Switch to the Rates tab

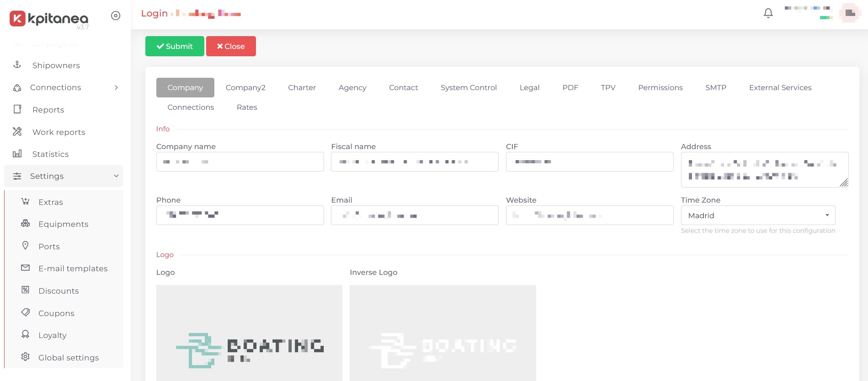(247, 107)
